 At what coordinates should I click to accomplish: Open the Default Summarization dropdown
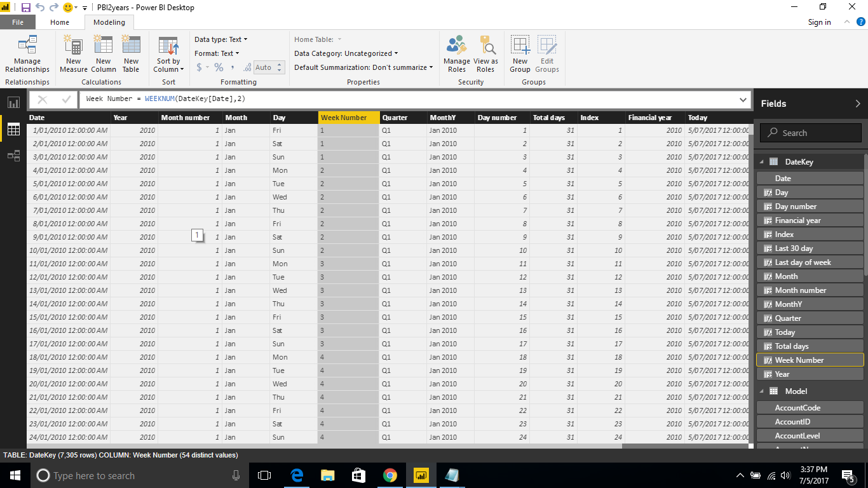click(x=363, y=67)
